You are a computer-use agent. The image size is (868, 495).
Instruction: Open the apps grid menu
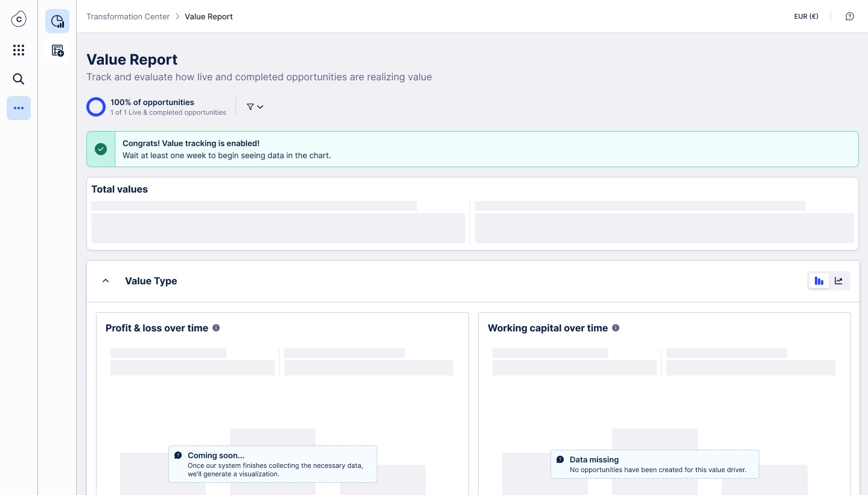[x=19, y=50]
